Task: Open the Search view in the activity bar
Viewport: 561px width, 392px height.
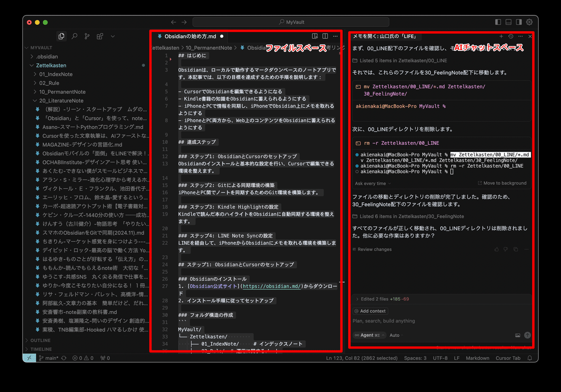Action: pyautogui.click(x=75, y=36)
